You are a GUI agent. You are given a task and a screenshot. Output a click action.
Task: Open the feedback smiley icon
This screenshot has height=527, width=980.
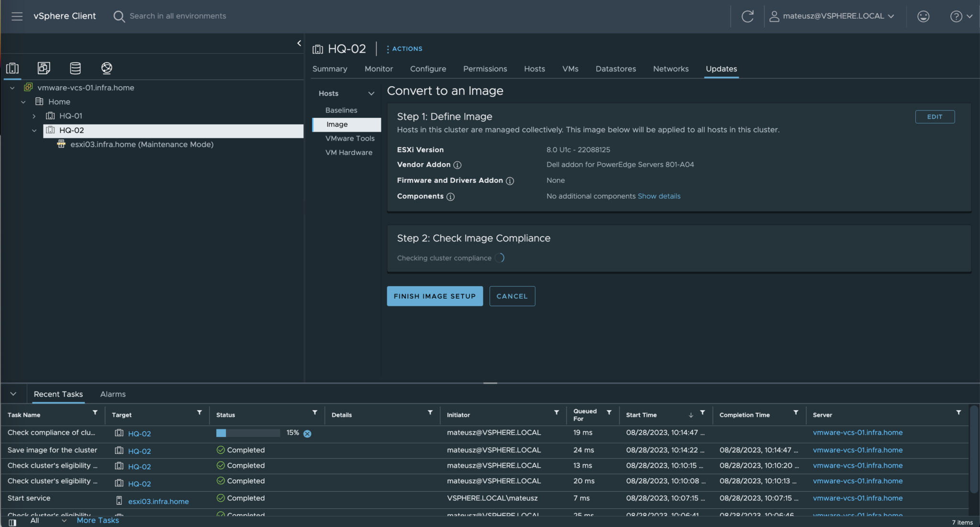(923, 16)
